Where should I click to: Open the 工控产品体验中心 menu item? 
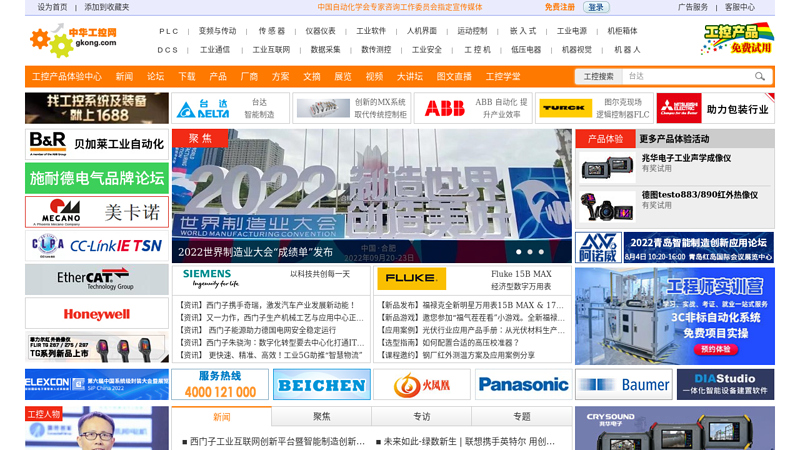[x=67, y=77]
